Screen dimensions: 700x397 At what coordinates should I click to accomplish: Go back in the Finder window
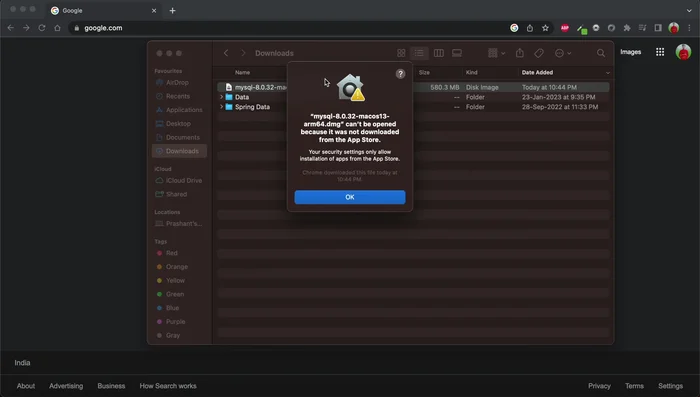226,53
